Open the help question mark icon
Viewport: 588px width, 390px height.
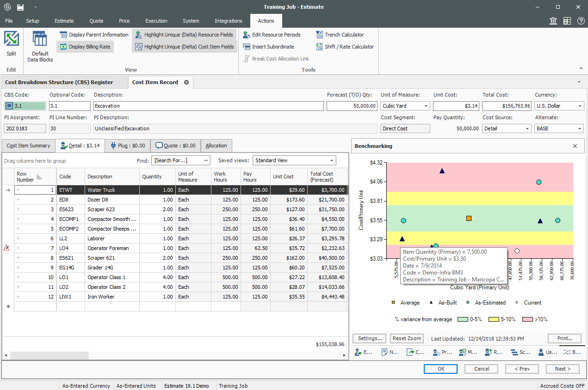581,21
